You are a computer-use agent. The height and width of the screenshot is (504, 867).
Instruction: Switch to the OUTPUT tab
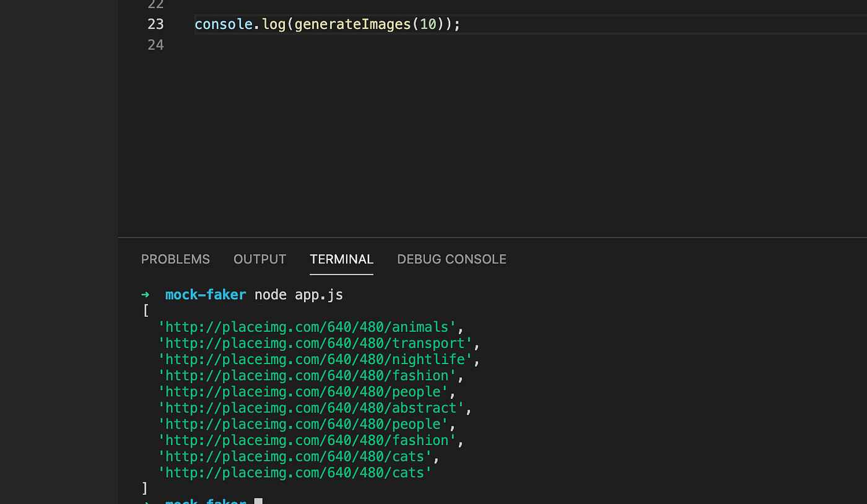[259, 259]
